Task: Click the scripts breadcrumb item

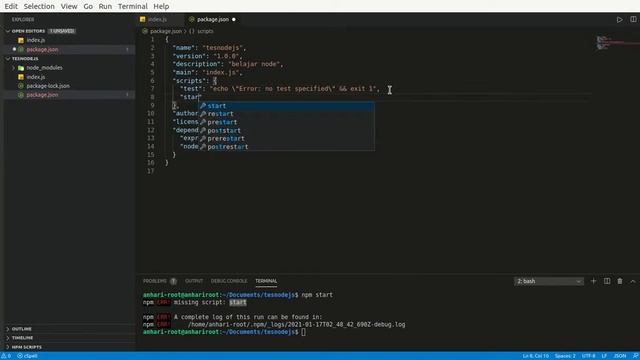Action: (x=205, y=31)
